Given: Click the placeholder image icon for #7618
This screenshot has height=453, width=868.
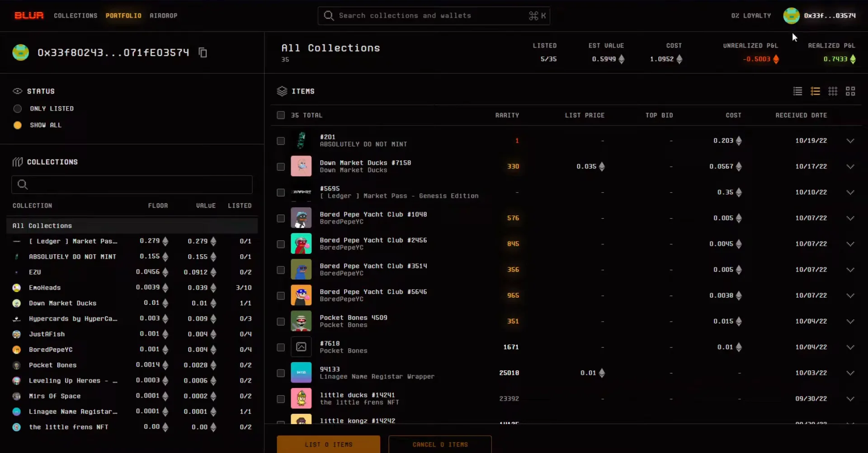Looking at the screenshot, I should [301, 347].
